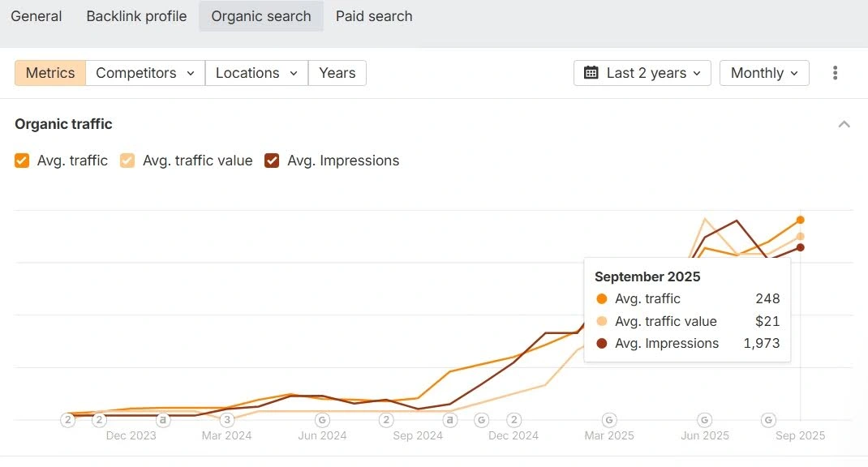Click Google update marker near Jun 2025
The height and width of the screenshot is (467, 868).
click(x=704, y=420)
